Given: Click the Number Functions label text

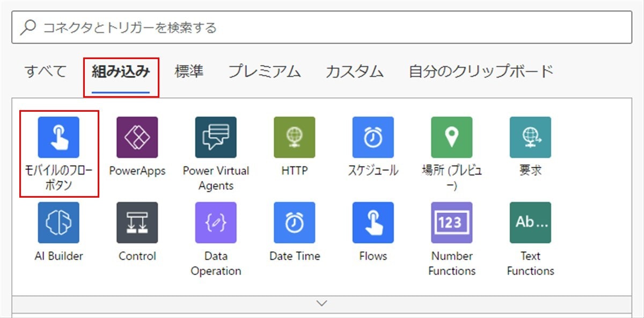Looking at the screenshot, I should click(x=452, y=263).
